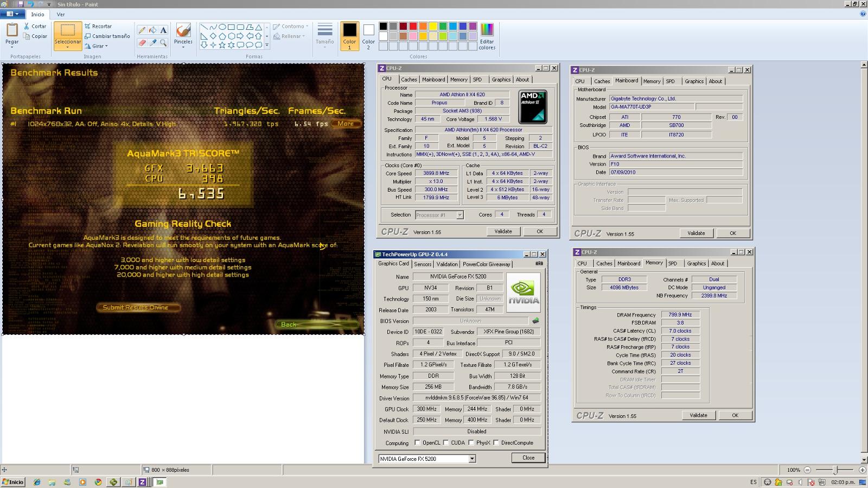Click the clock showing 02:03 p.m.
This screenshot has width=868, height=488.
(843, 482)
